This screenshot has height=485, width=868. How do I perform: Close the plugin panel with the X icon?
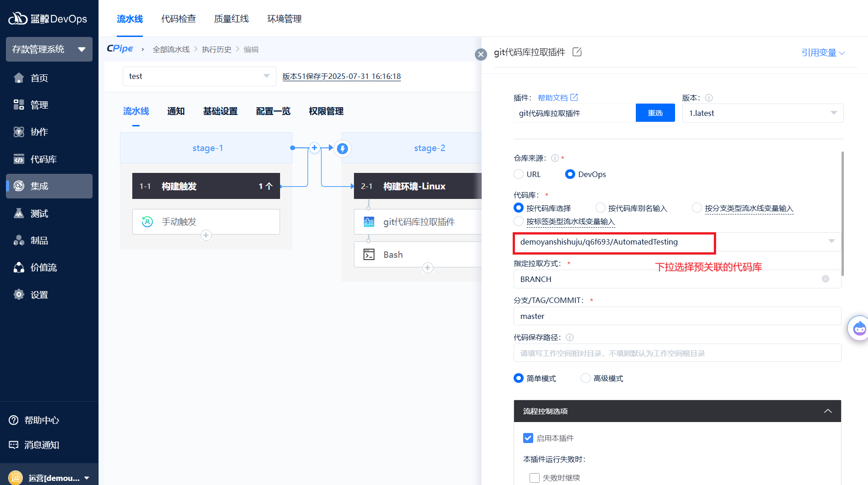pyautogui.click(x=481, y=55)
